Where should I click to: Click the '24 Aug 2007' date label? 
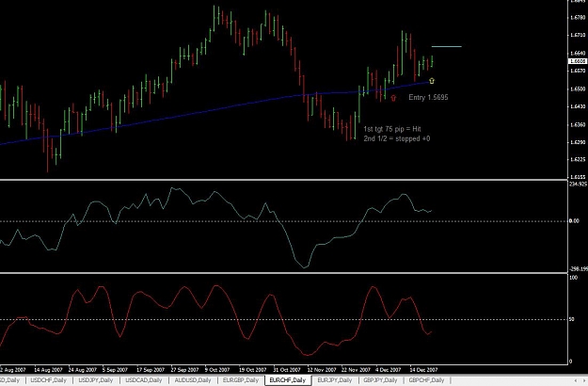tap(82, 370)
